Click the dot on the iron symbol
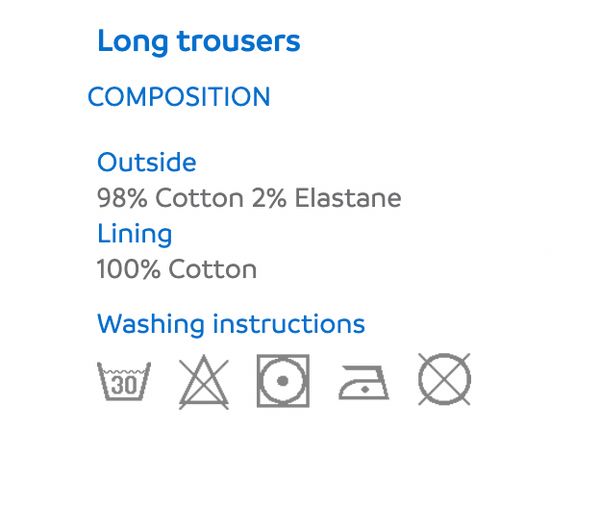 tap(365, 389)
